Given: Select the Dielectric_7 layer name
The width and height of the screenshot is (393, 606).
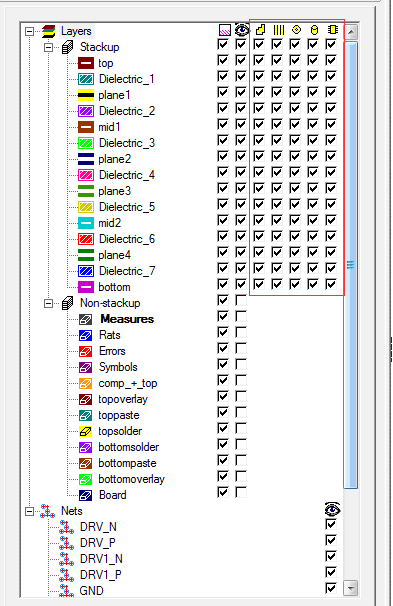Looking at the screenshot, I should pyautogui.click(x=127, y=271).
